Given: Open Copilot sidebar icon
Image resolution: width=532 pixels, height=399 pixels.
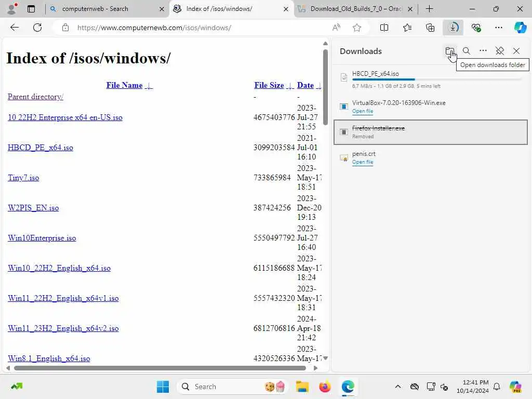Looking at the screenshot, I should tap(520, 28).
